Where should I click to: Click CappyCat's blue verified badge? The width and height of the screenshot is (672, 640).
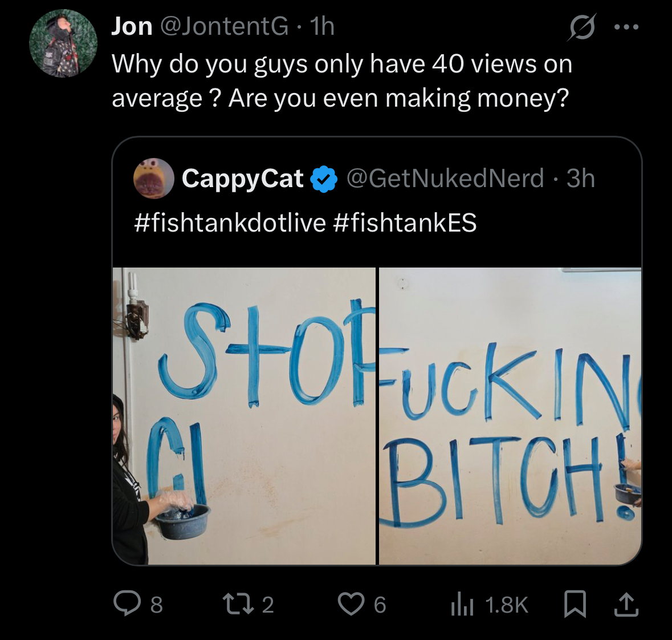pos(323,179)
